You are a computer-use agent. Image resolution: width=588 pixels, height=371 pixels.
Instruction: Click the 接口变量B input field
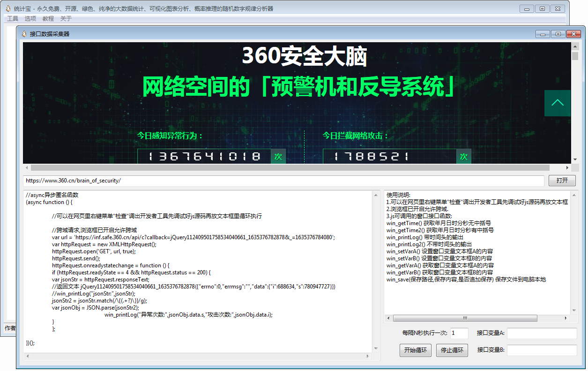point(542,350)
